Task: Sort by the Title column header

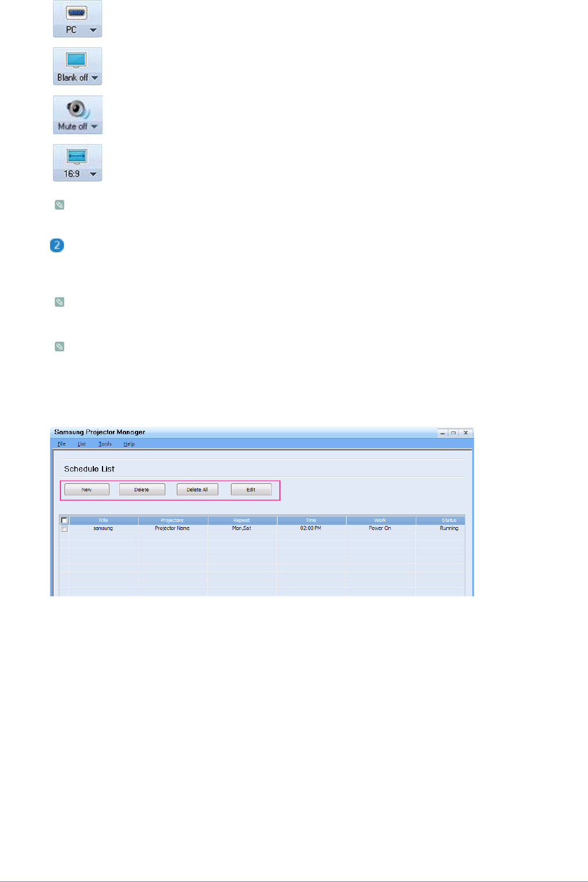Action: pyautogui.click(x=104, y=520)
